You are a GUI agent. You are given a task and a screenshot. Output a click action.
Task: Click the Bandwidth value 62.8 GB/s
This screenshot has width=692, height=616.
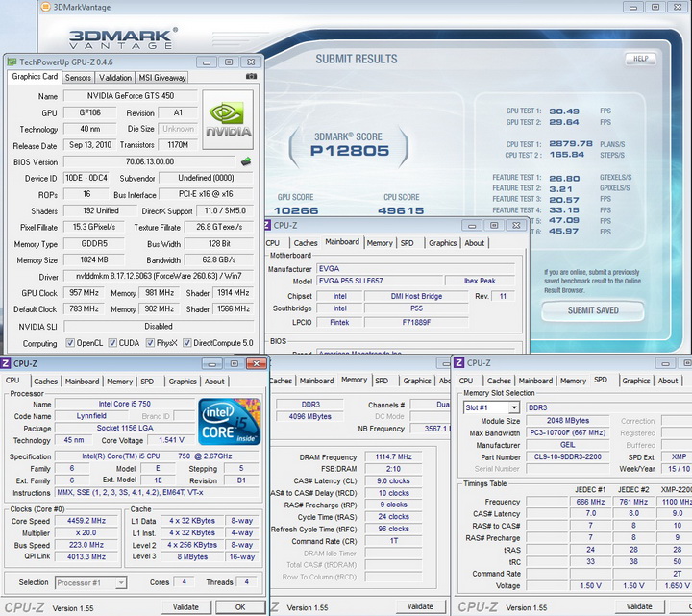pyautogui.click(x=219, y=260)
